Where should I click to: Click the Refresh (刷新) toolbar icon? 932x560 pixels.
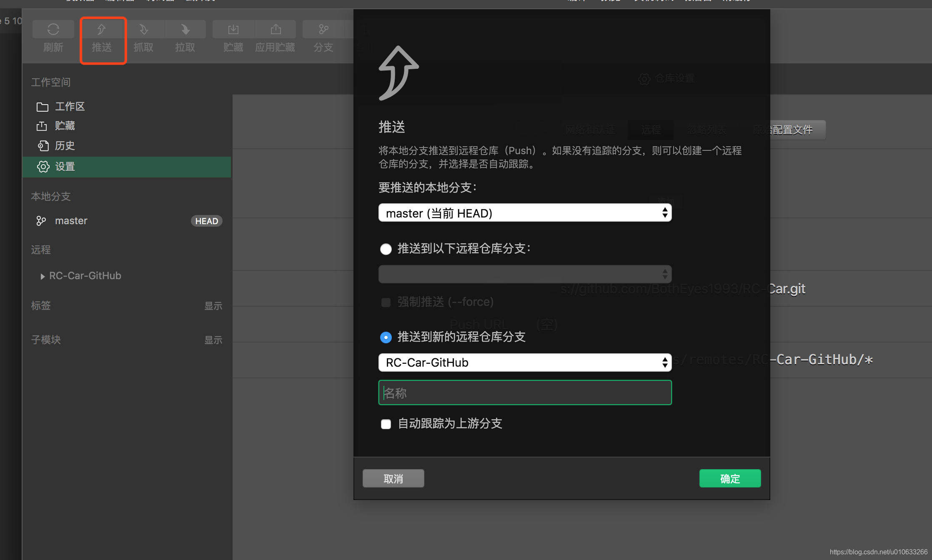pyautogui.click(x=53, y=30)
